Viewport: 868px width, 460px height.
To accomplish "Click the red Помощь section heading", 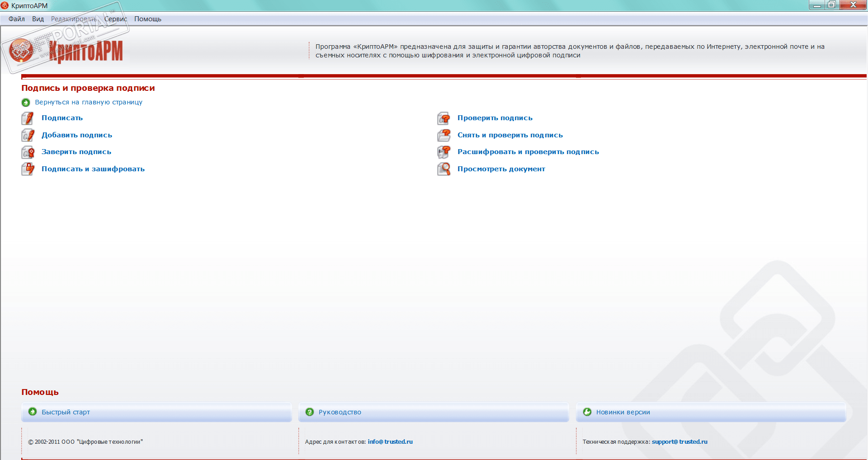I will [x=40, y=392].
